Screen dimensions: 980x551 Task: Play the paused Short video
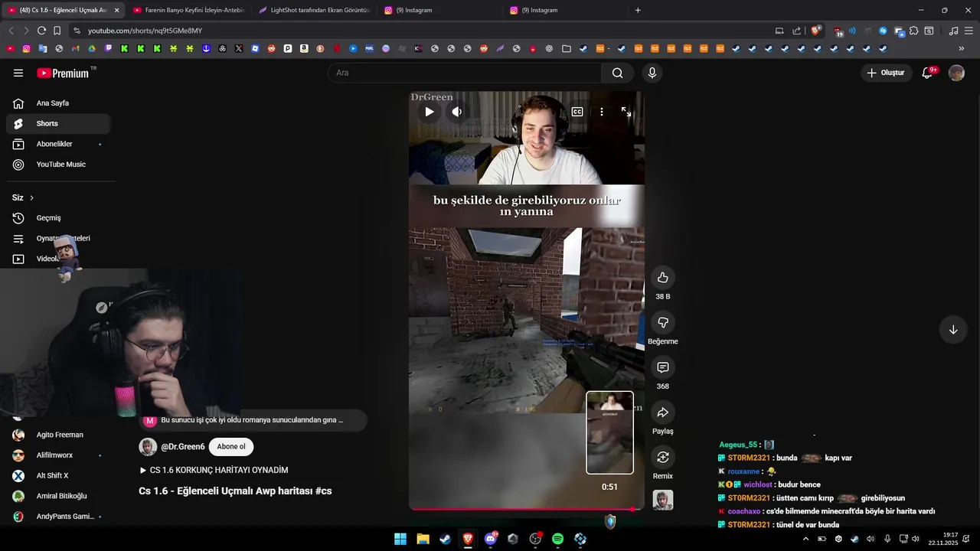coord(430,112)
